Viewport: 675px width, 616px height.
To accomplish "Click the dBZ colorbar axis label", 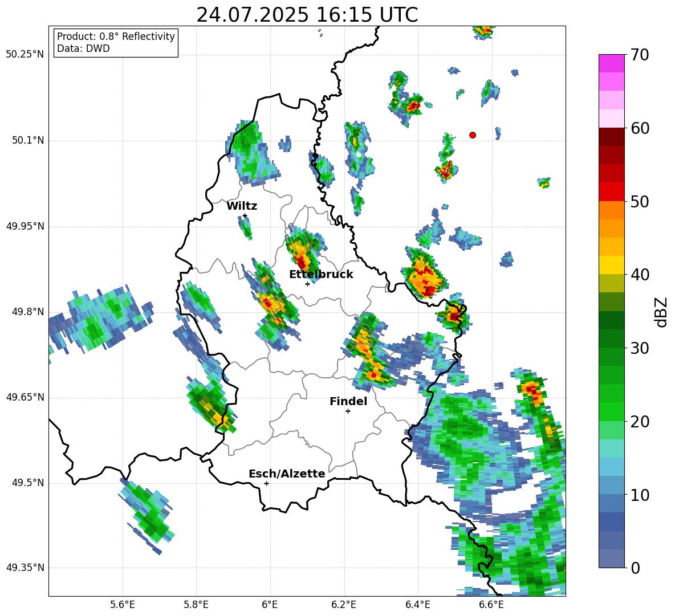I will tap(662, 312).
